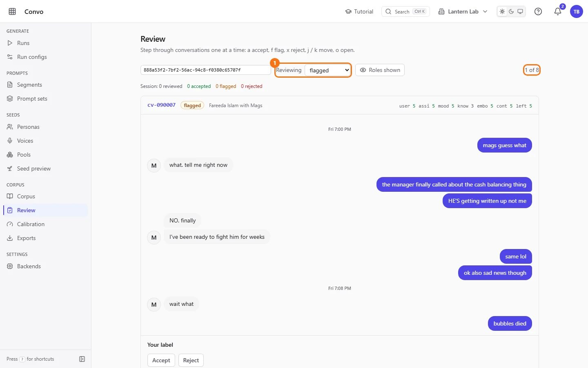Open Prompt sets page

click(46, 99)
